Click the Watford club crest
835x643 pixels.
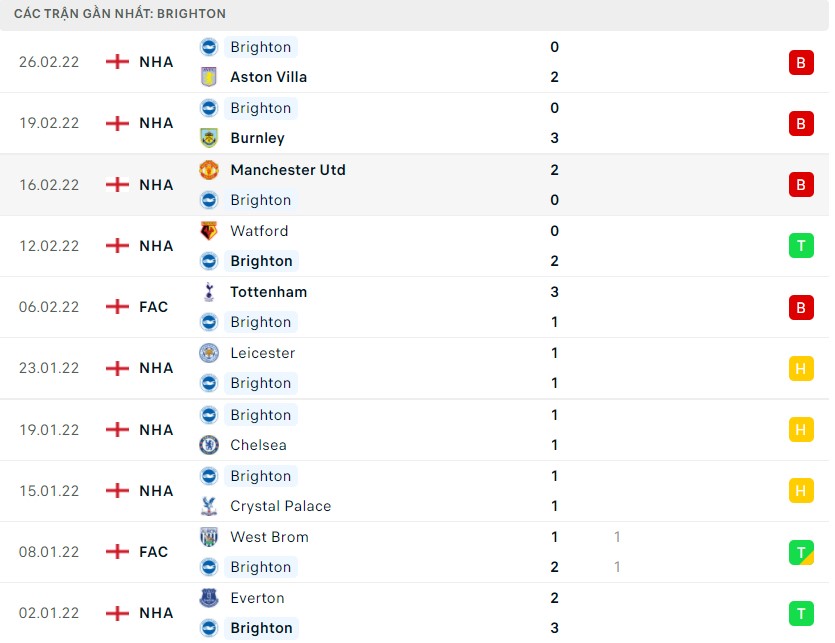click(209, 231)
